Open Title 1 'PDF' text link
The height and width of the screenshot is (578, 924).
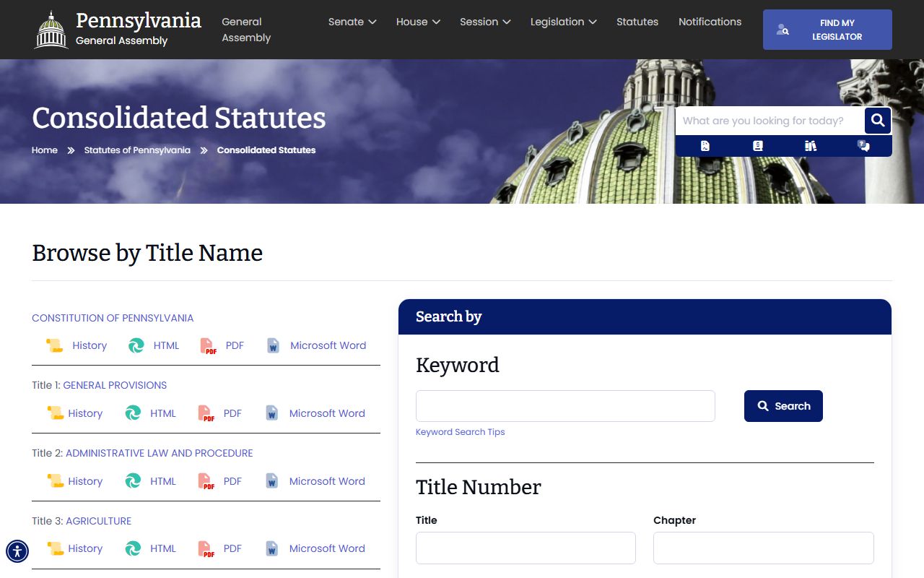[x=232, y=413]
